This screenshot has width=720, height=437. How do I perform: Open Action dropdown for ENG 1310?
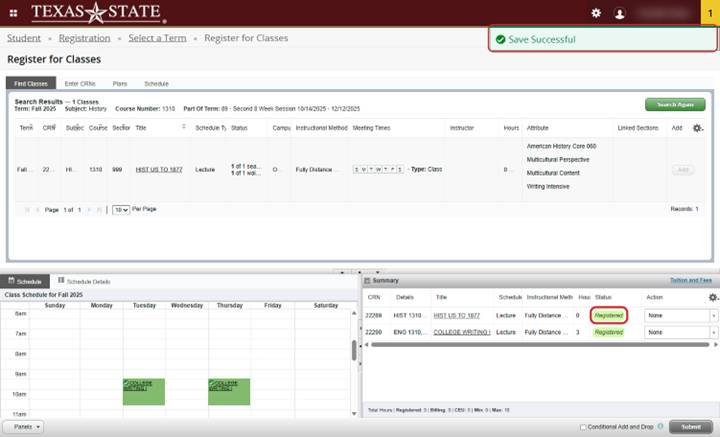(x=681, y=332)
